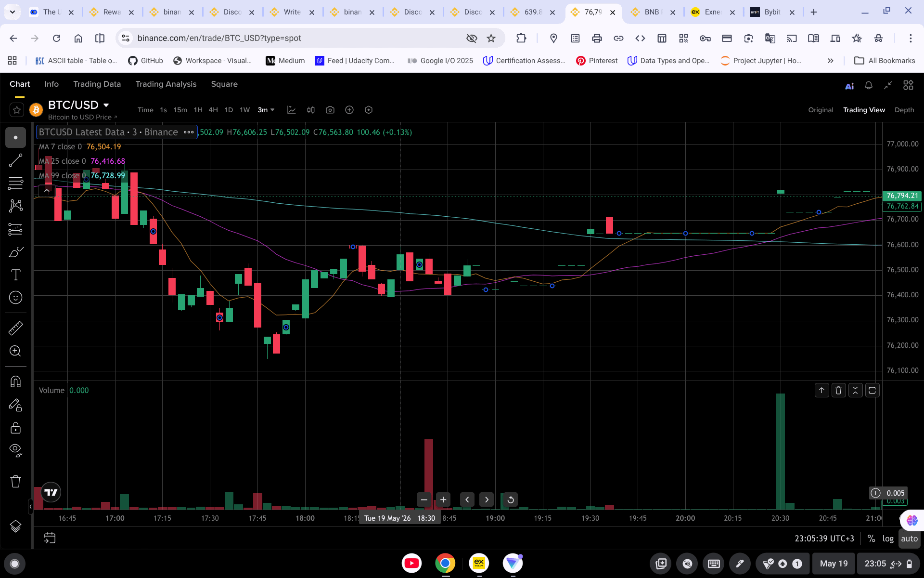Select the 1D time interval
The height and width of the screenshot is (578, 924).
coord(229,110)
